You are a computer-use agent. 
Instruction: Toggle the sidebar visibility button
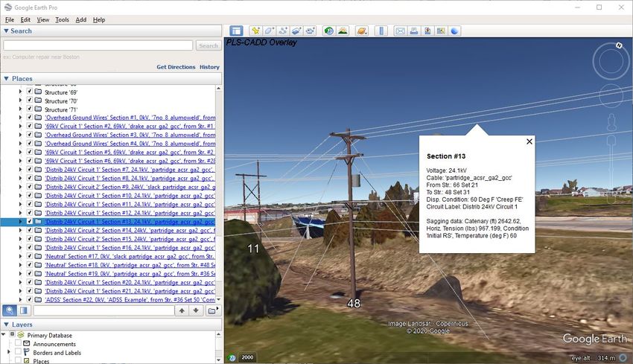pyautogui.click(x=236, y=31)
